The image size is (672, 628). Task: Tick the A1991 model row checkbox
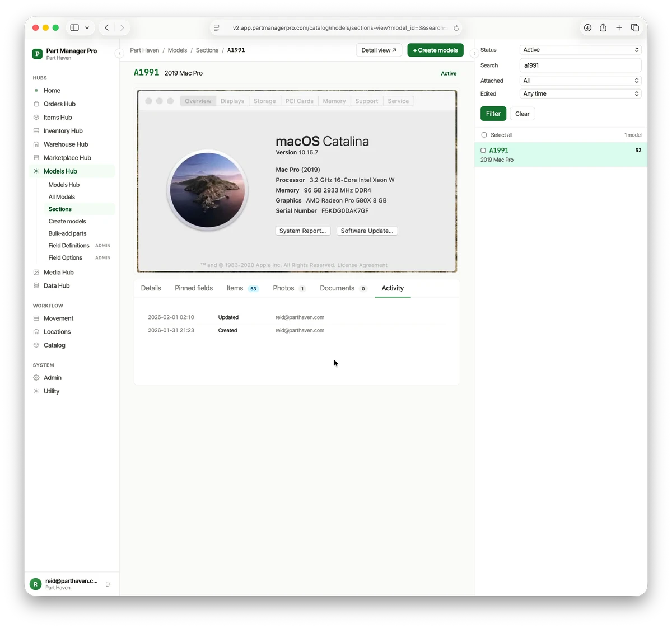483,151
